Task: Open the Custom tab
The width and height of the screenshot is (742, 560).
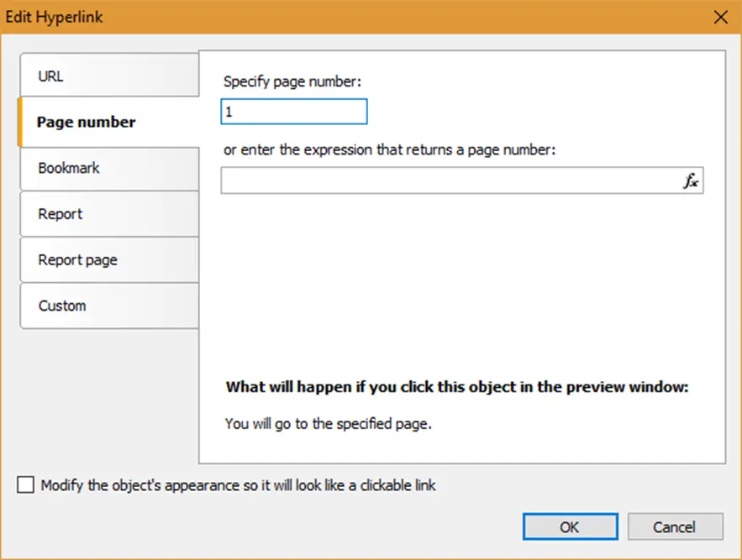Action: point(108,306)
